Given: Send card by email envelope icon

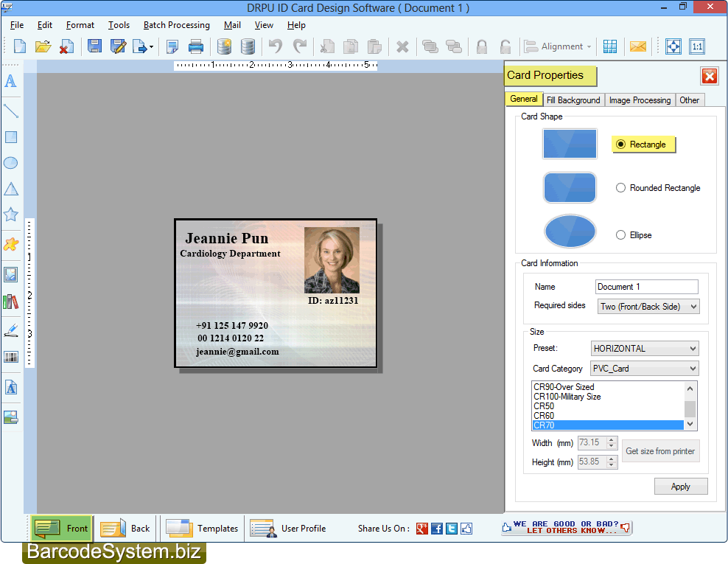Looking at the screenshot, I should pyautogui.click(x=638, y=46).
